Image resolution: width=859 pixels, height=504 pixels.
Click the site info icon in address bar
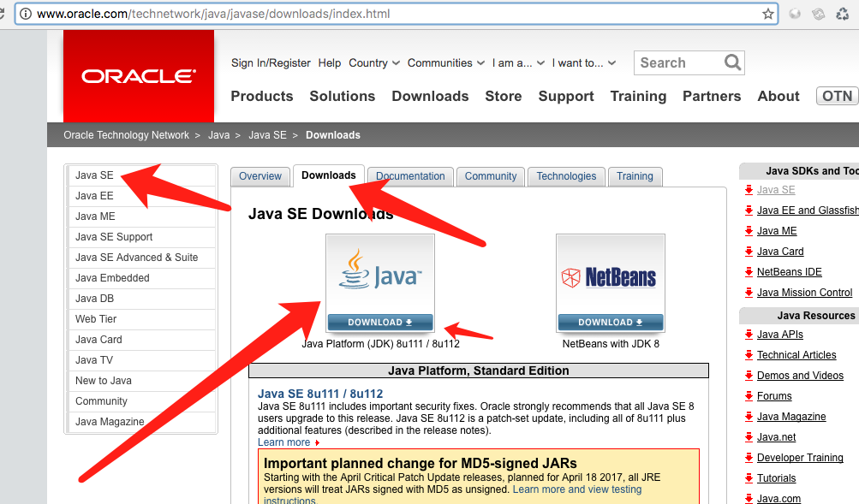(25, 14)
